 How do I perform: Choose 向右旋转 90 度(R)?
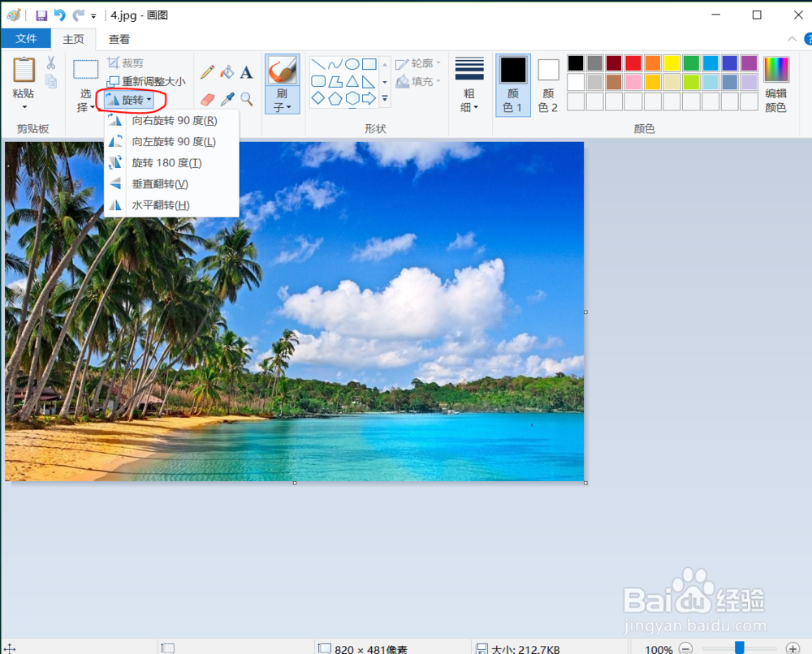171,121
